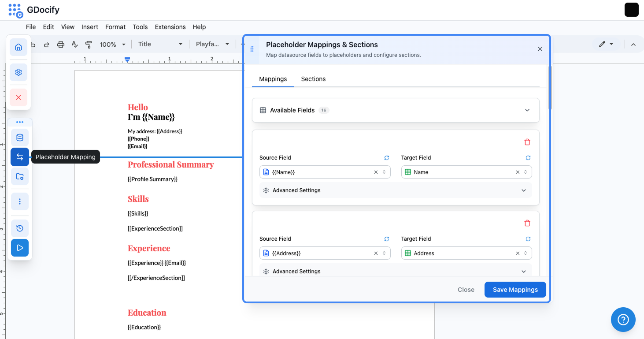This screenshot has width=644, height=339.
Task: Click the help question mark button
Action: point(623,319)
